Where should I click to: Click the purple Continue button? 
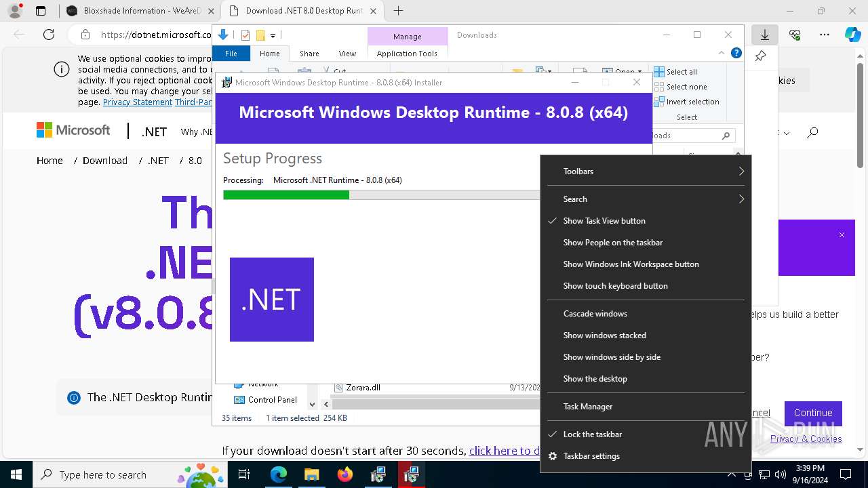click(x=813, y=413)
